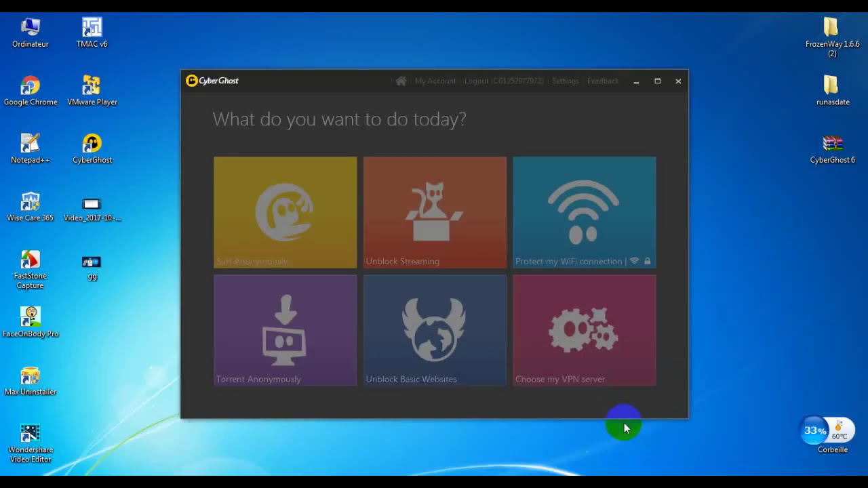This screenshot has height=488, width=868.
Task: Maximize the CyberGhost window
Action: pos(657,81)
